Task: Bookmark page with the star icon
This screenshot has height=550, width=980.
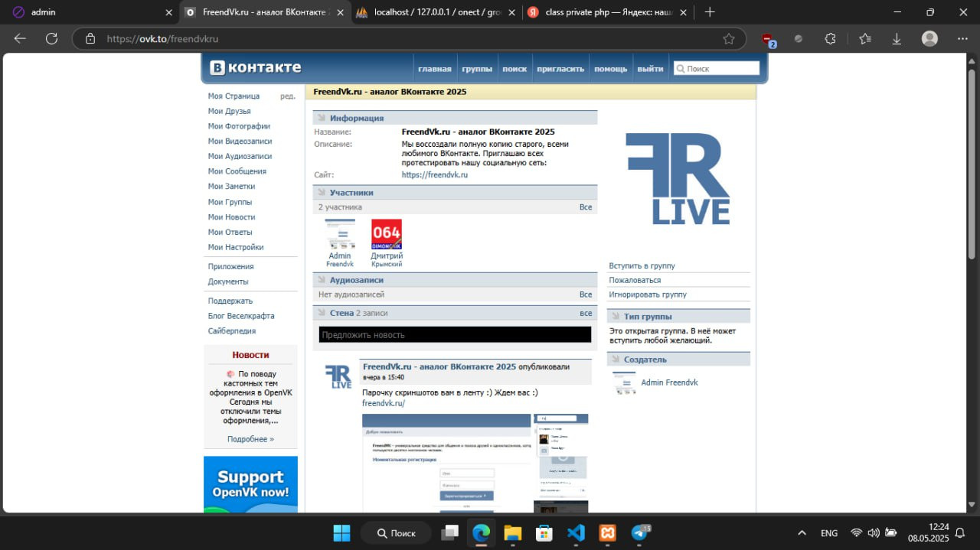Action: pos(729,38)
